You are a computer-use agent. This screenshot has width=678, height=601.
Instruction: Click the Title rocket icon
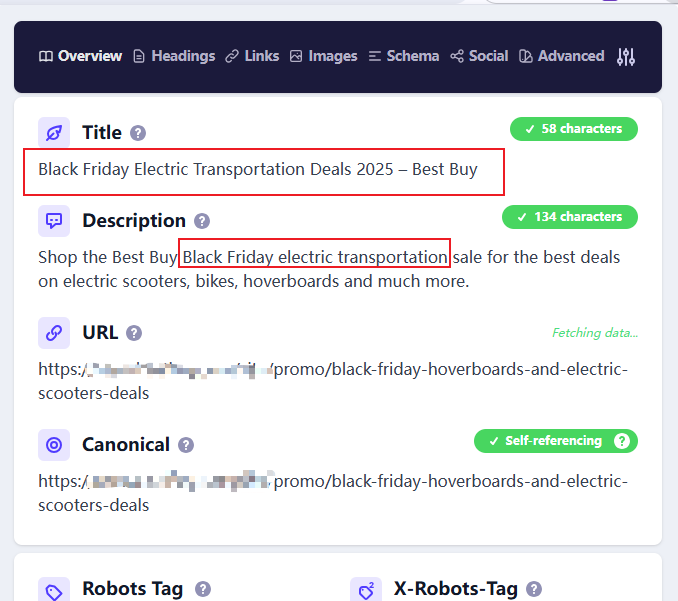(x=54, y=133)
